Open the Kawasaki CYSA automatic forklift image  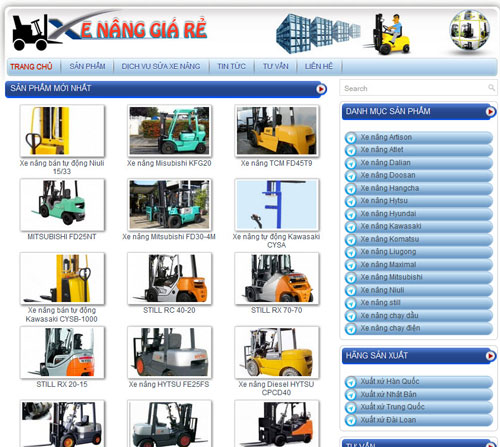277,204
